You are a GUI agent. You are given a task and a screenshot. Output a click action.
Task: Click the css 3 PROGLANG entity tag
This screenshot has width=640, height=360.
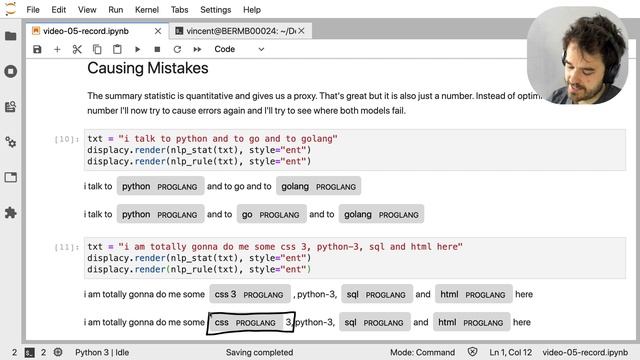250,294
